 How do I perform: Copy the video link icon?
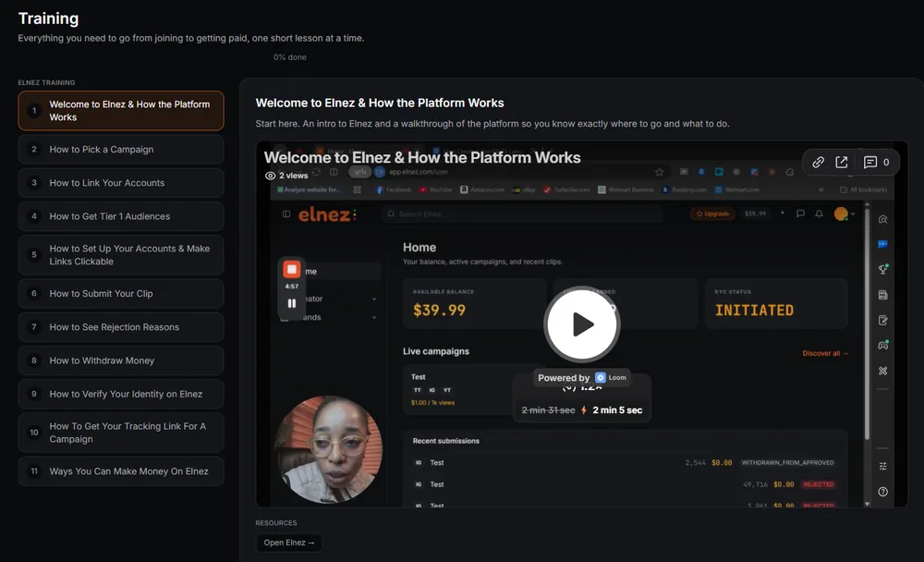pyautogui.click(x=818, y=162)
